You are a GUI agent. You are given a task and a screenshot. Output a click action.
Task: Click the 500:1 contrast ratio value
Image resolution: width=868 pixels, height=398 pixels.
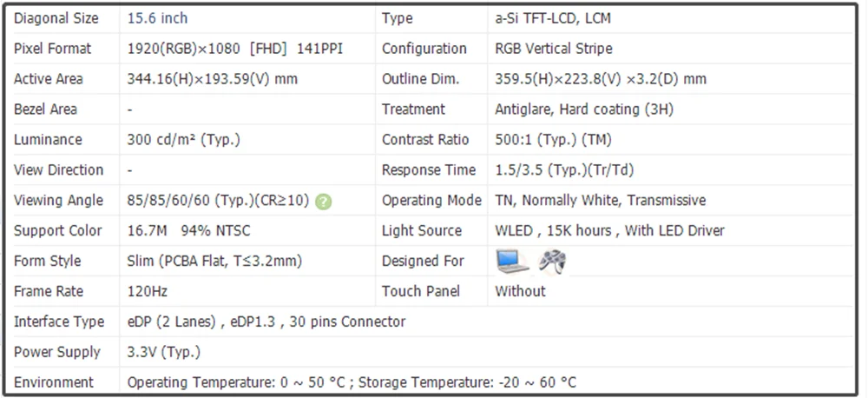[x=552, y=140]
